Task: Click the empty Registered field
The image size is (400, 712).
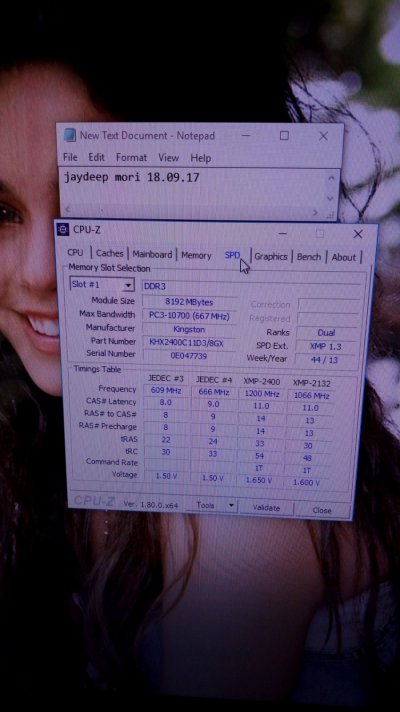Action: point(328,319)
